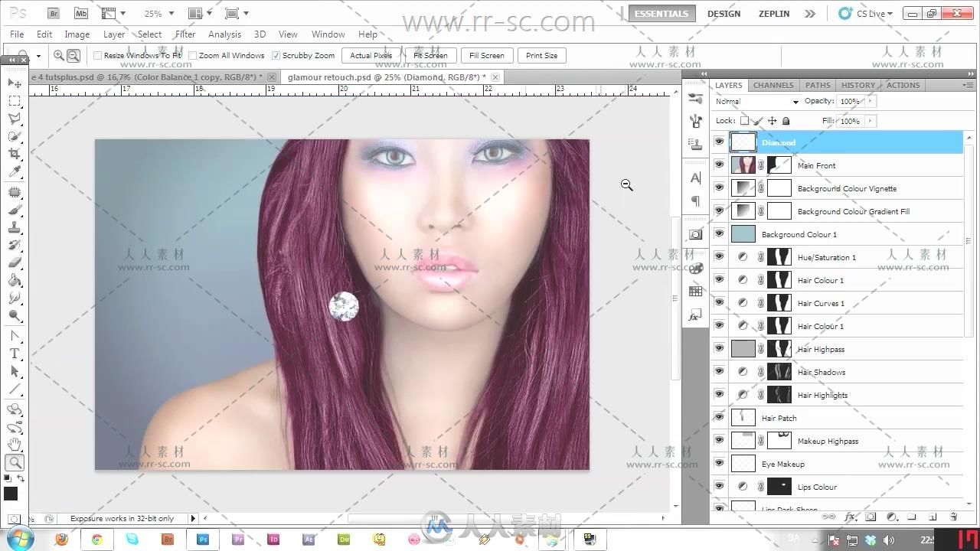Screen dimensions: 980x551
Task: Select the Line shape tool
Action: [15, 389]
